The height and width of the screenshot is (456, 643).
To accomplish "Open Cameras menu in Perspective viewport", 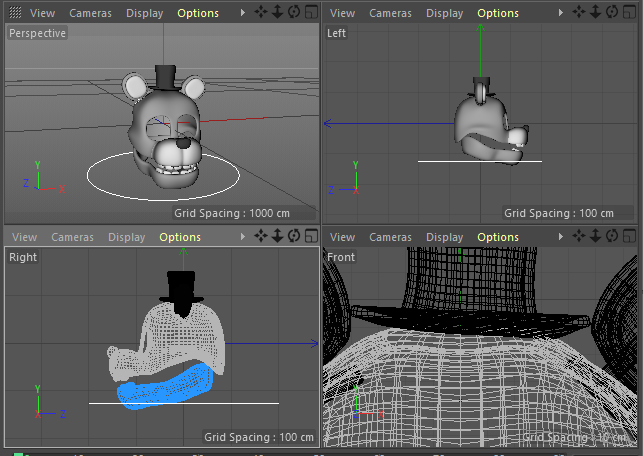I will [x=90, y=13].
